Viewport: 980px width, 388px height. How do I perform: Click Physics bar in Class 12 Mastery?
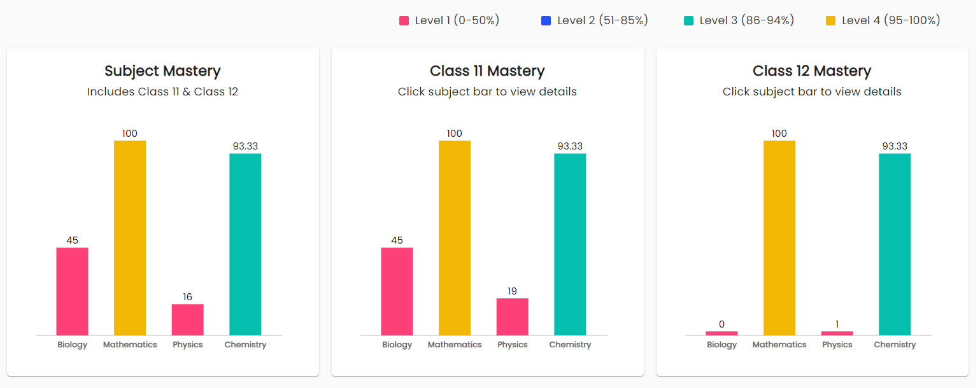point(837,333)
